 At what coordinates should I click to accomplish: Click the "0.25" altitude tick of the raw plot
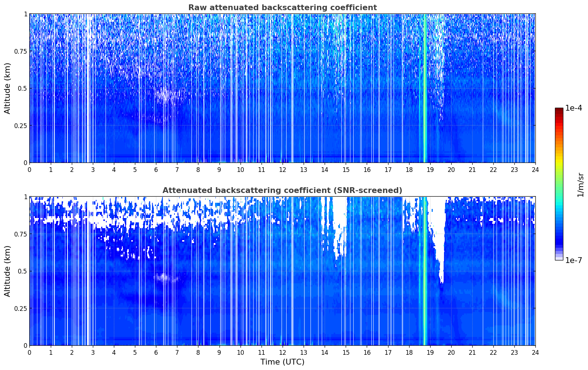click(21, 126)
